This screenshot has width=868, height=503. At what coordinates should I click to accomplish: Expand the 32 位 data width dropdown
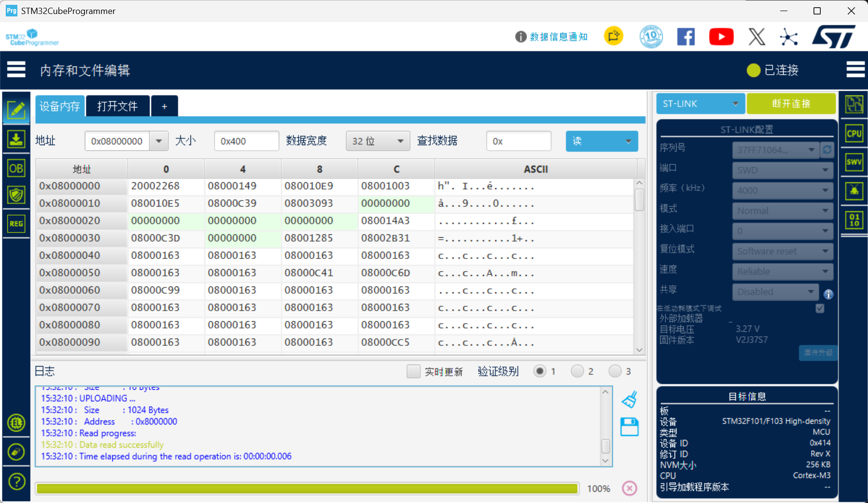tap(378, 141)
